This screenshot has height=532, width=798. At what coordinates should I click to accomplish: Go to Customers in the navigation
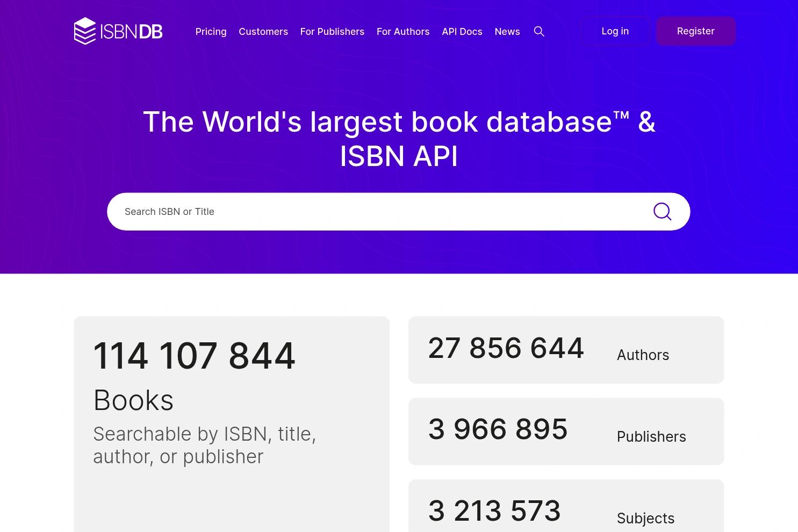[x=263, y=32]
